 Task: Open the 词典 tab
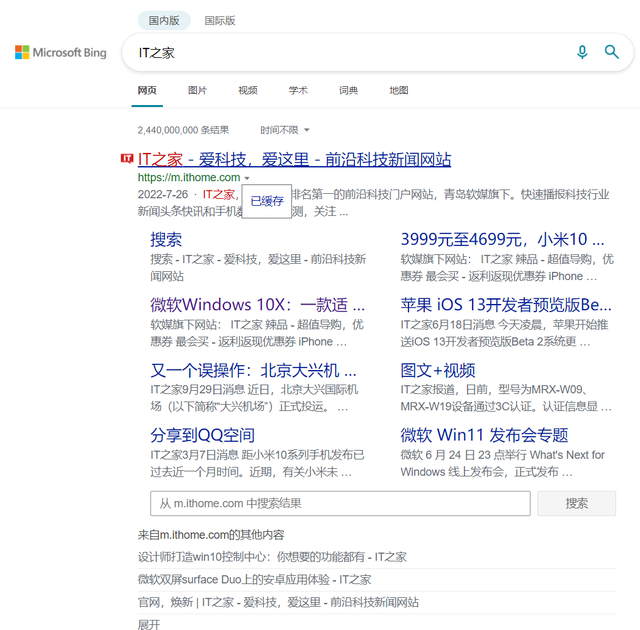(348, 90)
